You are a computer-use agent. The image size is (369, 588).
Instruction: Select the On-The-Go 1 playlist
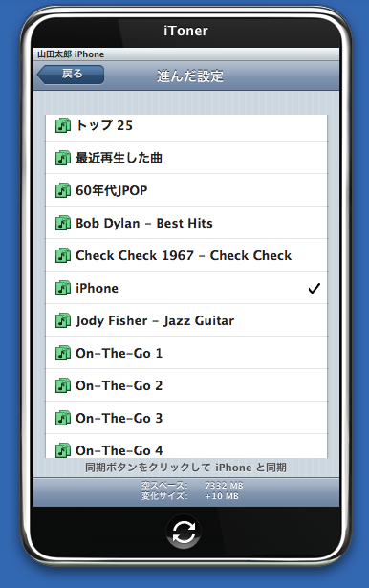click(186, 353)
